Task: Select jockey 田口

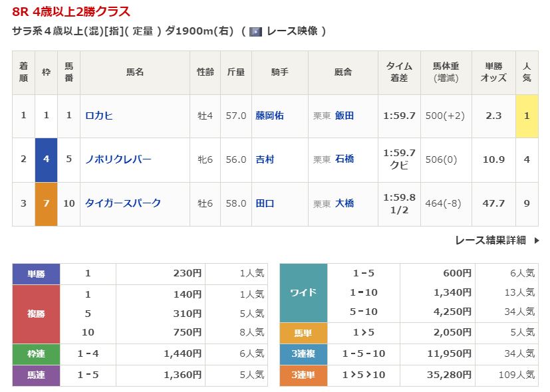Action: tap(265, 203)
